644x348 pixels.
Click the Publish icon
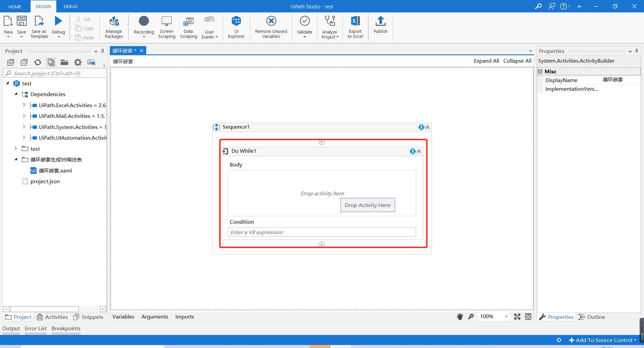pos(380,21)
